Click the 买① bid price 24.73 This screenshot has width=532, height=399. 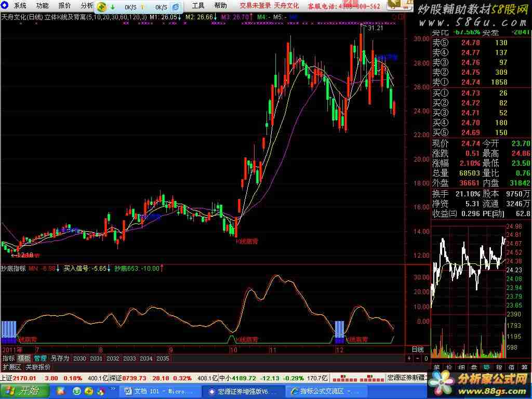click(471, 93)
